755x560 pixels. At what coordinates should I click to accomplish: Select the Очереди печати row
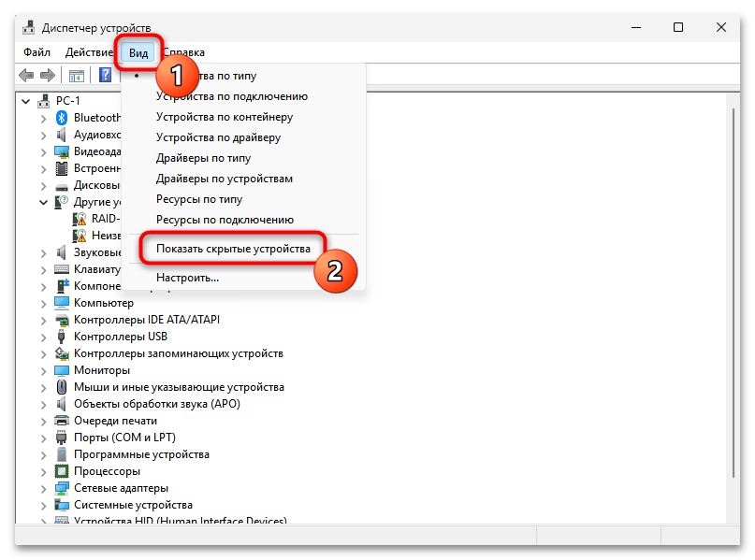point(115,421)
